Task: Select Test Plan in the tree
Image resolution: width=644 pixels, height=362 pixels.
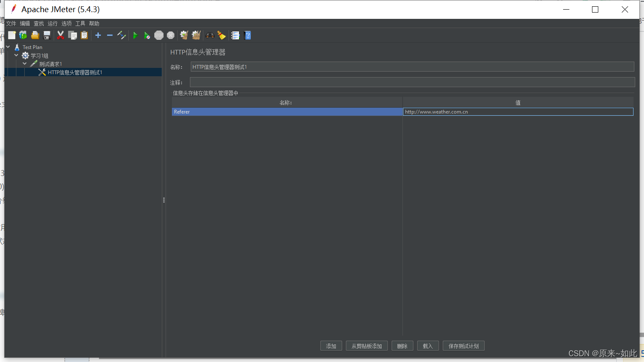Action: 32,47
